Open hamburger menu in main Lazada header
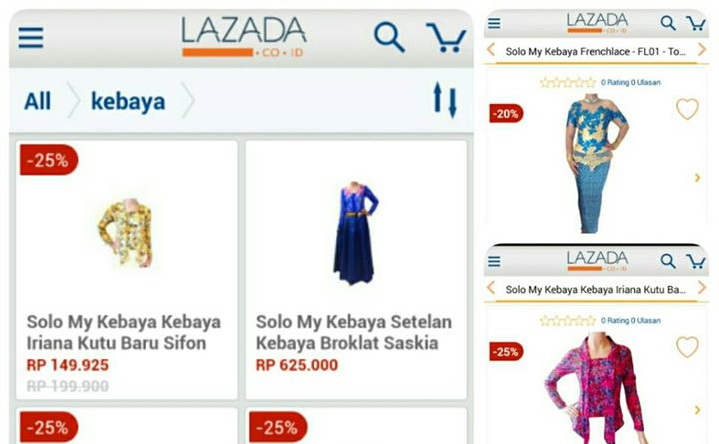Screen dimensions: 719x444 tap(31, 38)
